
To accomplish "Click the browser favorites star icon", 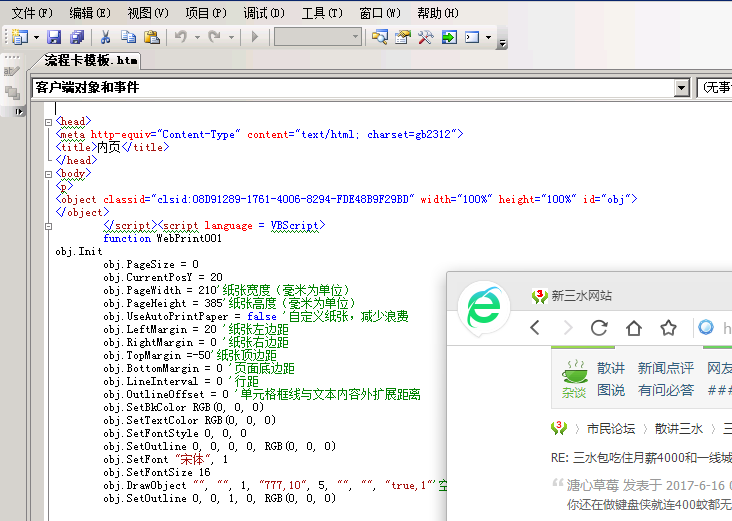I will tap(668, 328).
